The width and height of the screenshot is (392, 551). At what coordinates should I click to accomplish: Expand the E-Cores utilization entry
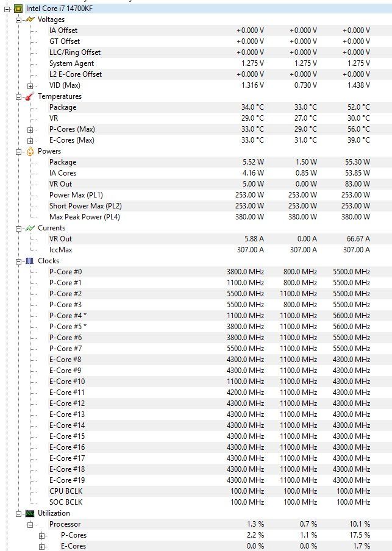42,547
